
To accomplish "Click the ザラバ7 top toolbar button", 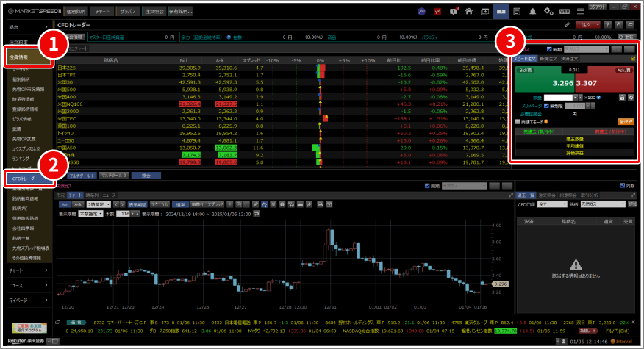I will (x=128, y=12).
